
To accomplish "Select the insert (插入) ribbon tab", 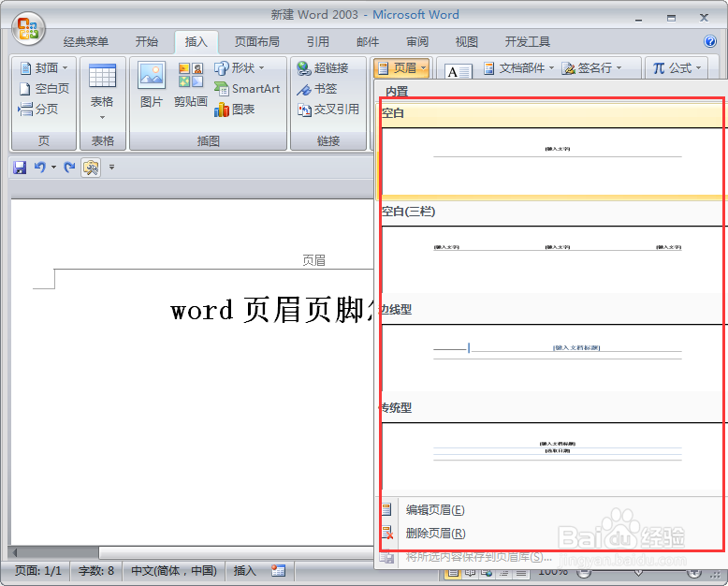I will 197,42.
